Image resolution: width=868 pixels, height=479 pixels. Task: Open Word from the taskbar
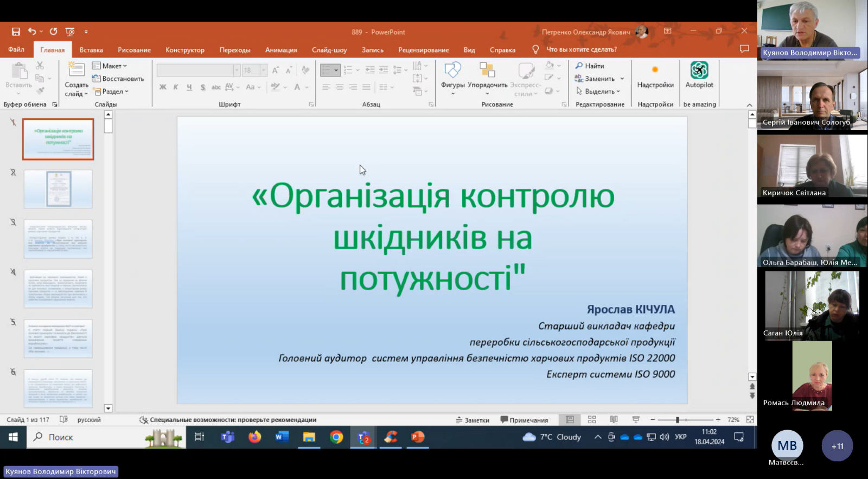(x=282, y=437)
